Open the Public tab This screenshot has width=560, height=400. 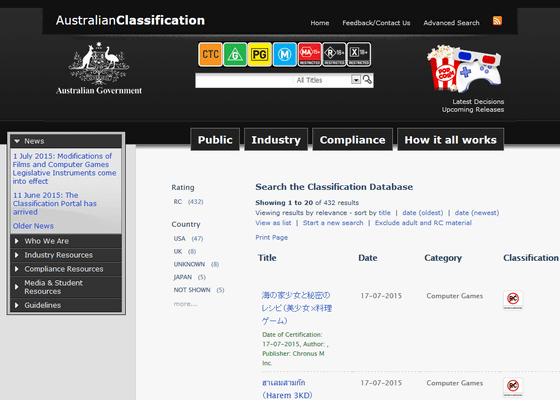pyautogui.click(x=215, y=140)
